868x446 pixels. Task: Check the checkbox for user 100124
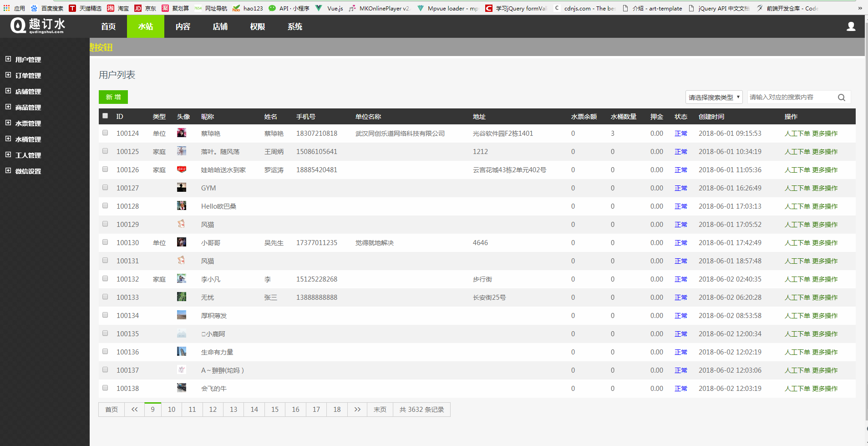pos(105,133)
